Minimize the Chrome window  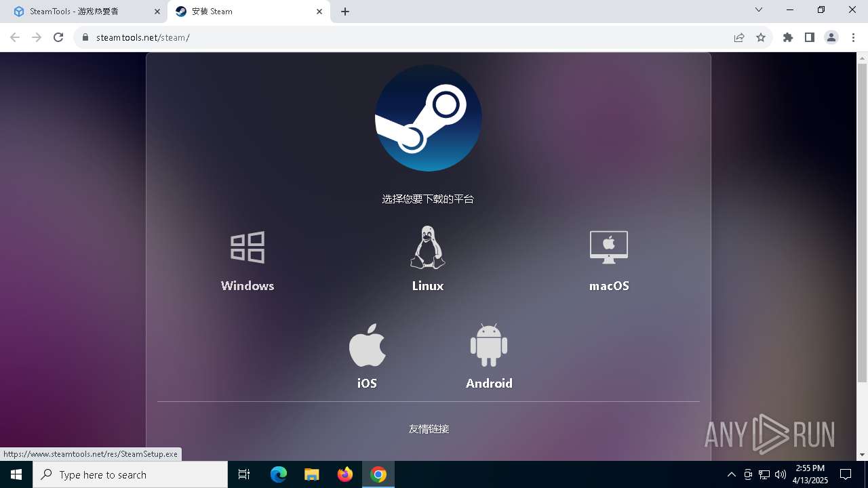pyautogui.click(x=791, y=9)
